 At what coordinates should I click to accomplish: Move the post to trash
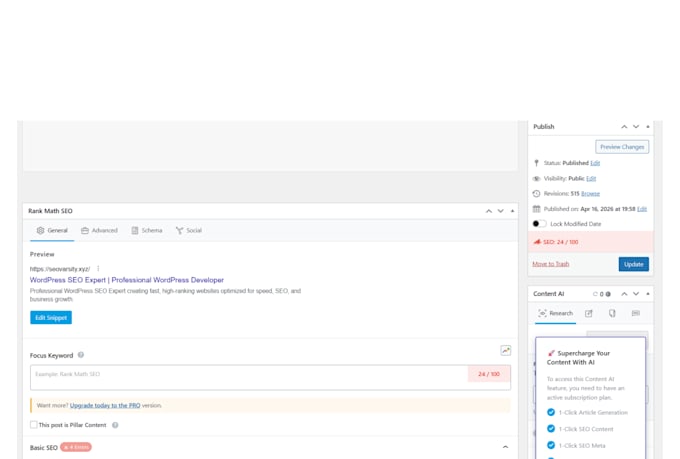[x=551, y=264]
